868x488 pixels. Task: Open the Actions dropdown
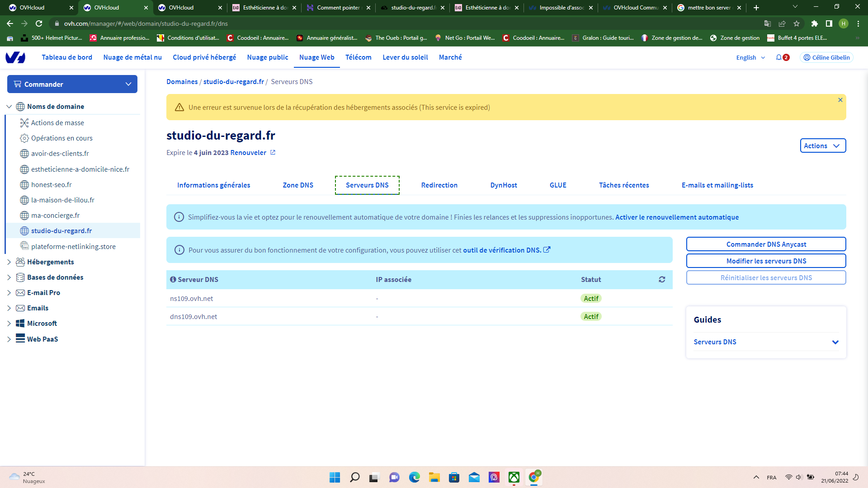coord(823,145)
